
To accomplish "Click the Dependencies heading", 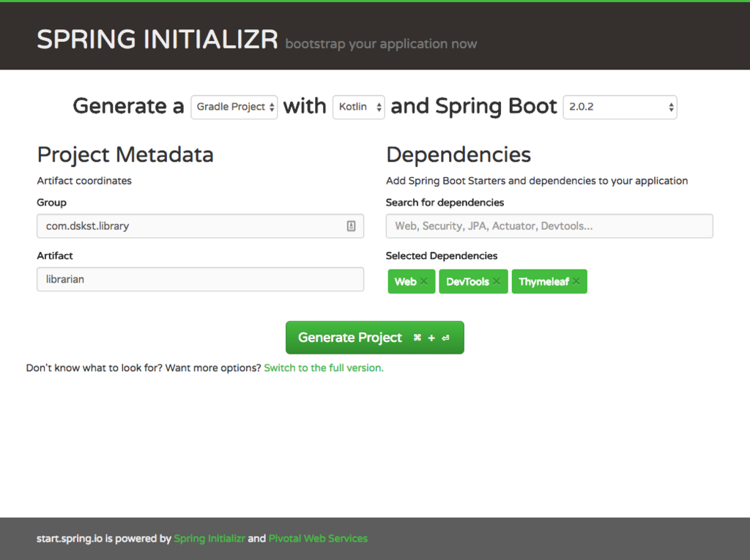I will (458, 155).
